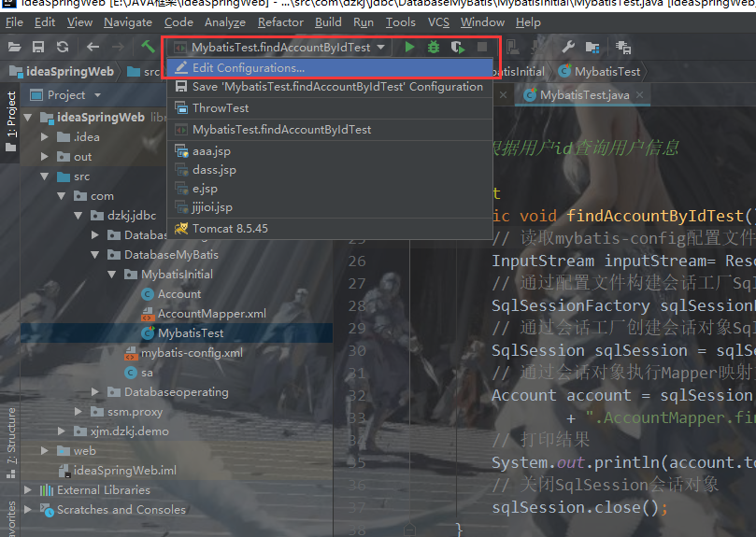This screenshot has width=756, height=537.
Task: Collapse the MybatisInitial package arrow
Action: click(112, 275)
